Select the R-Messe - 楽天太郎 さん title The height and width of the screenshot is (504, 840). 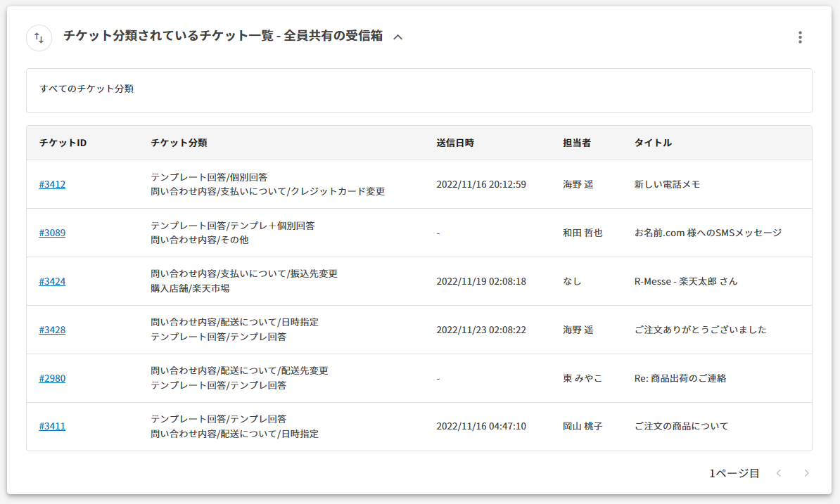(686, 281)
